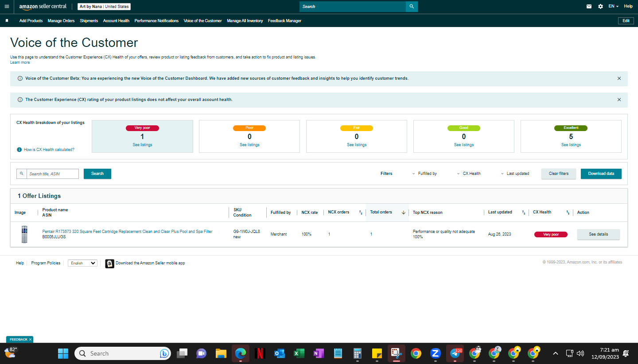Click the teal Search button for listings
Image resolution: width=638 pixels, height=364 pixels.
(x=97, y=174)
